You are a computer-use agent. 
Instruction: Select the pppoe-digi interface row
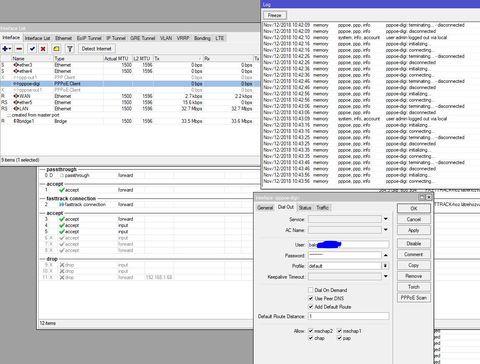click(130, 84)
